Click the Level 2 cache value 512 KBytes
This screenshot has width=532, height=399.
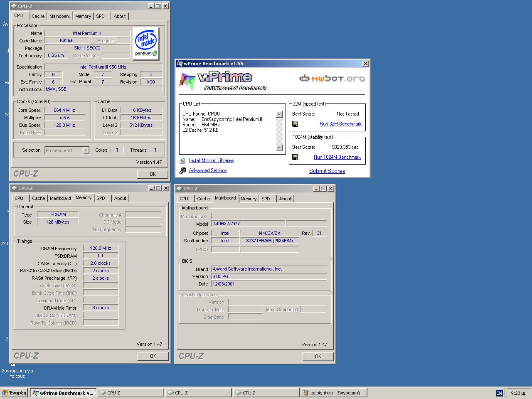tap(141, 125)
